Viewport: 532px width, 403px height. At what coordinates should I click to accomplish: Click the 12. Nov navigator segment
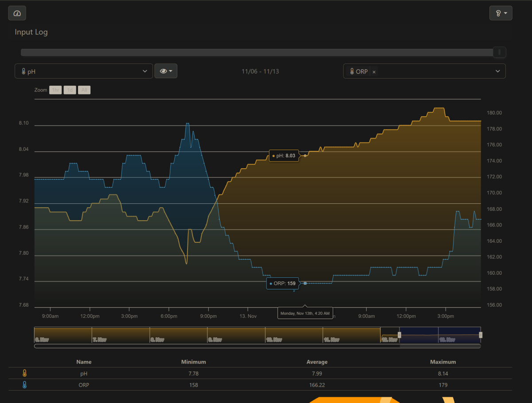coord(390,335)
